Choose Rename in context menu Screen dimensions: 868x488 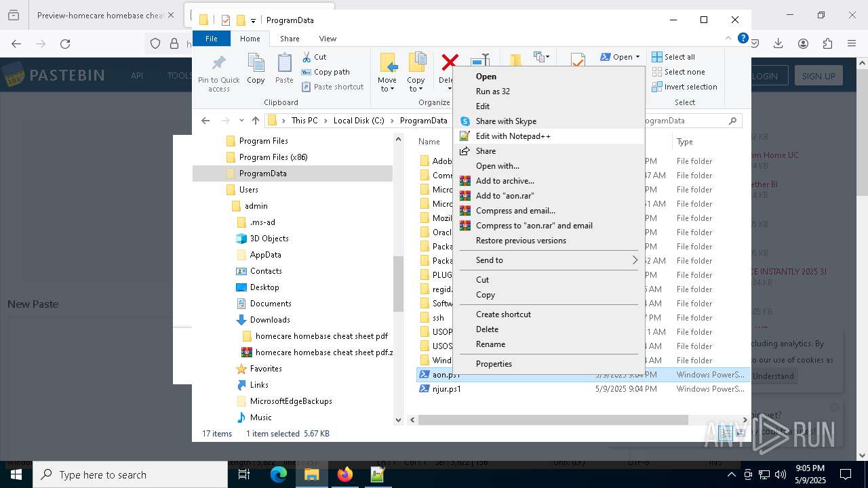click(x=548, y=344)
